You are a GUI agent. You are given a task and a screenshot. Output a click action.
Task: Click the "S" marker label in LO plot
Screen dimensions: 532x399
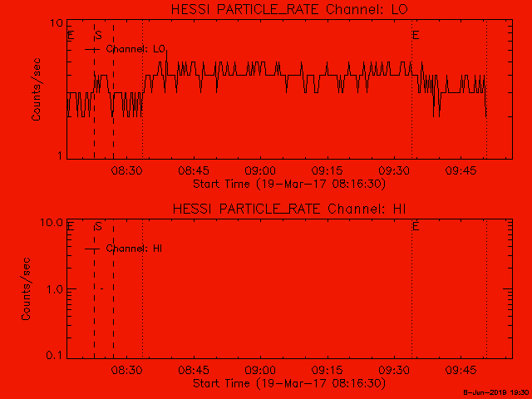[98, 35]
